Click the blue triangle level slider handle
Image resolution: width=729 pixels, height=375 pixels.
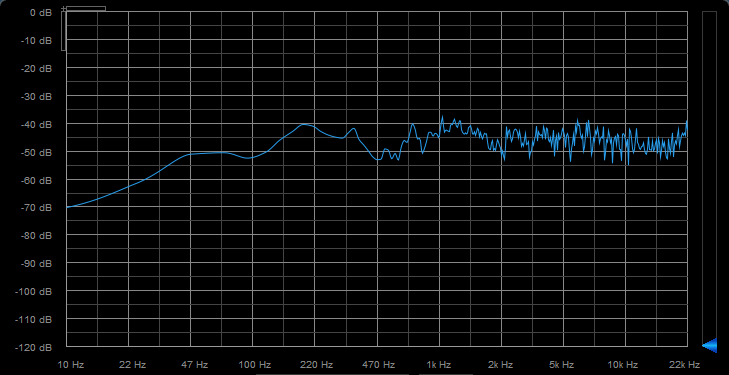709,346
